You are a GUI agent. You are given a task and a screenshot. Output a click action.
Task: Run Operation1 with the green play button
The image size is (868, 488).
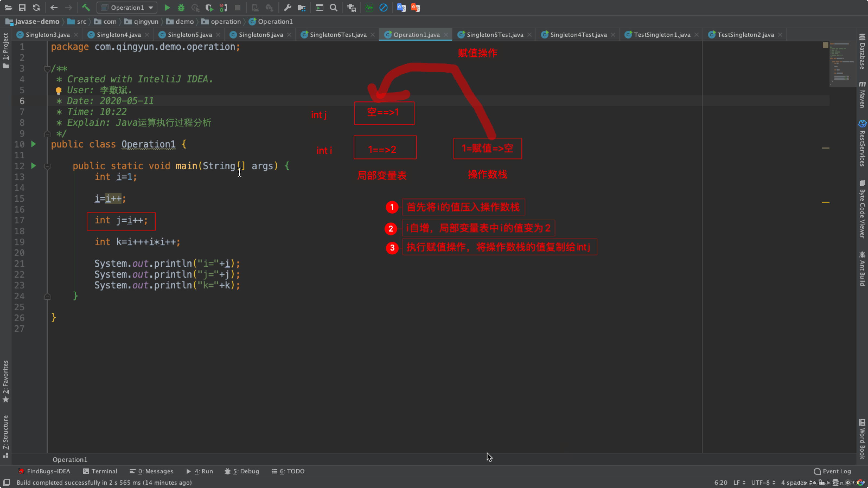tap(167, 7)
